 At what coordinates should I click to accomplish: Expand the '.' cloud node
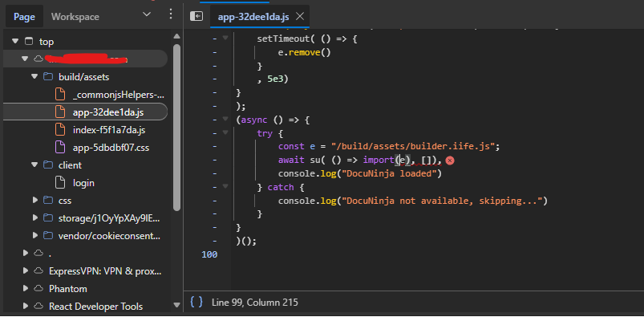pyautogui.click(x=26, y=254)
